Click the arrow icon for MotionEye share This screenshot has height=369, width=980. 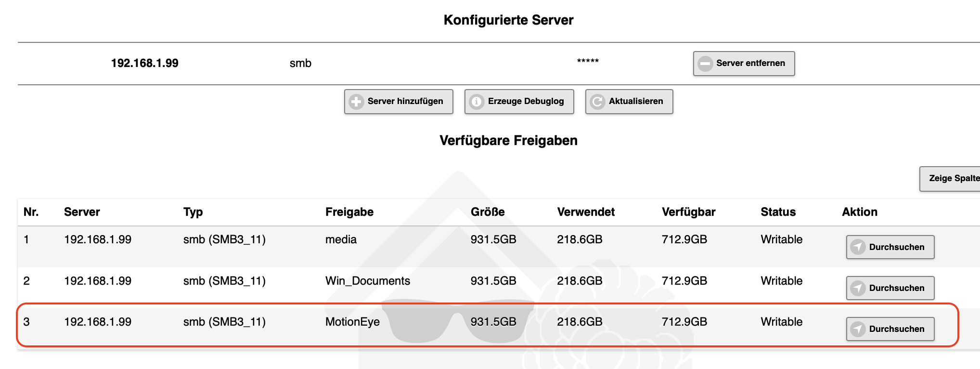click(x=857, y=329)
